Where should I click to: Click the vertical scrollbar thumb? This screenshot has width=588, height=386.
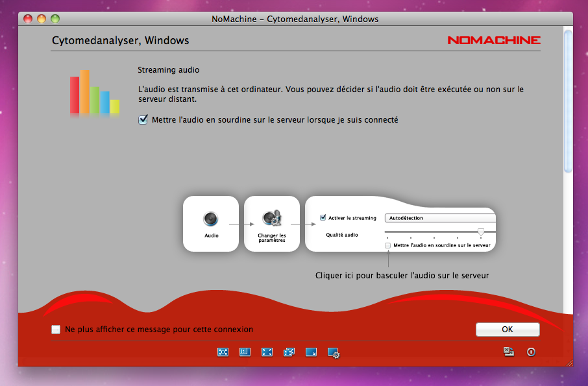[568, 101]
